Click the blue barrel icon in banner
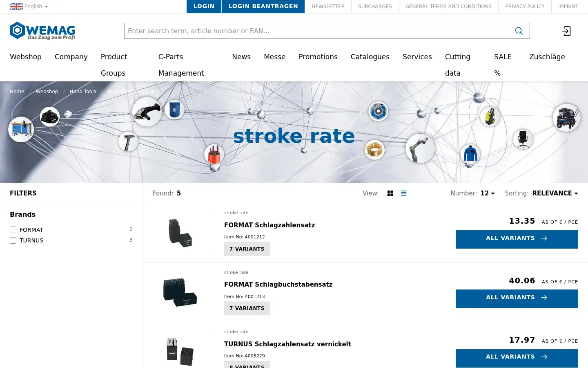Image resolution: width=588 pixels, height=368 pixels. [174, 109]
